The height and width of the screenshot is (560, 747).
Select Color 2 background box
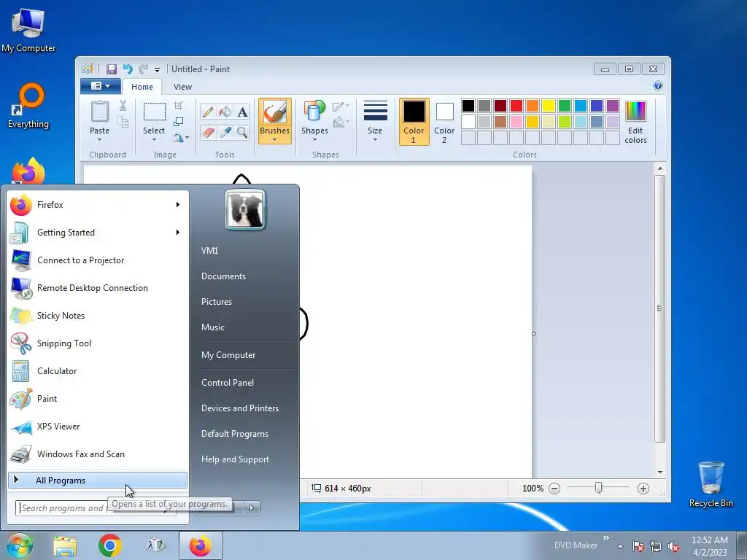pyautogui.click(x=444, y=122)
